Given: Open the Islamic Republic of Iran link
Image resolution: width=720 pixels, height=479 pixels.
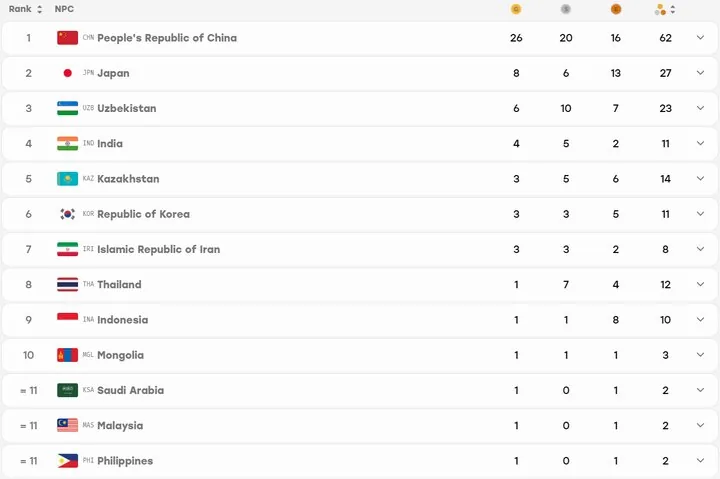Looking at the screenshot, I should 158,249.
